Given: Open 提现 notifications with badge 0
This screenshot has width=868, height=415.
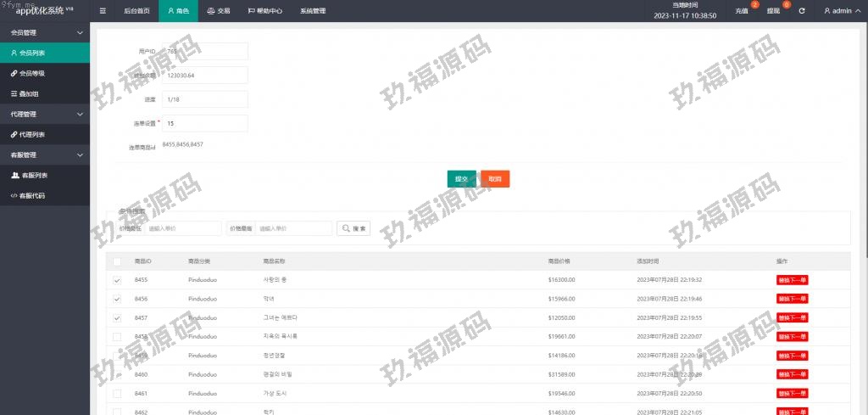Looking at the screenshot, I should (774, 11).
